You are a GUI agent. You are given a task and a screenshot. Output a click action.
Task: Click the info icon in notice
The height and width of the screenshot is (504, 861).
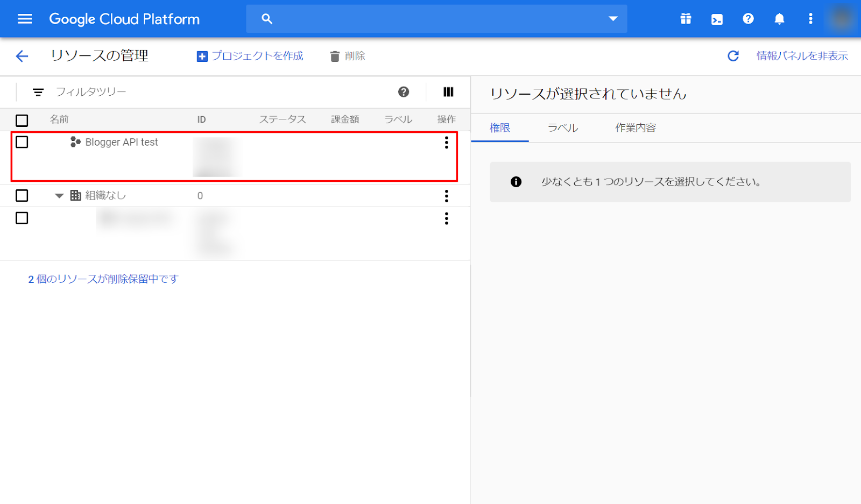pyautogui.click(x=516, y=182)
